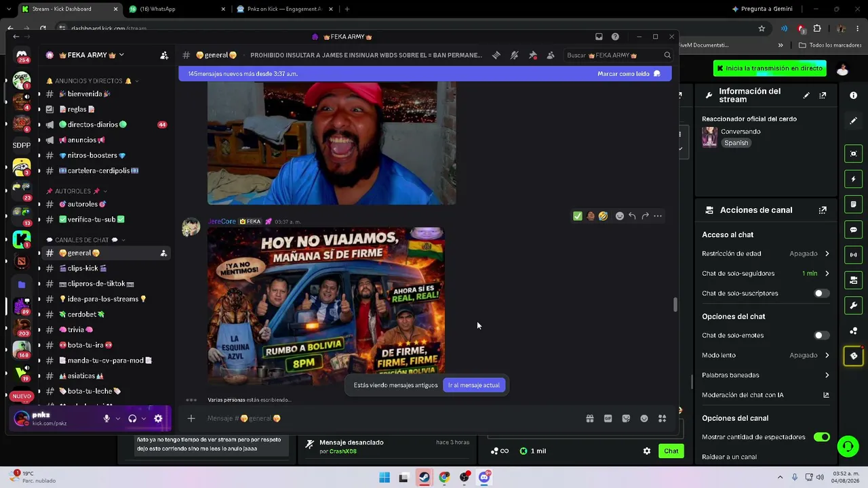Pop out the Acciones de canal panel
This screenshot has width=868, height=488.
pyautogui.click(x=823, y=210)
